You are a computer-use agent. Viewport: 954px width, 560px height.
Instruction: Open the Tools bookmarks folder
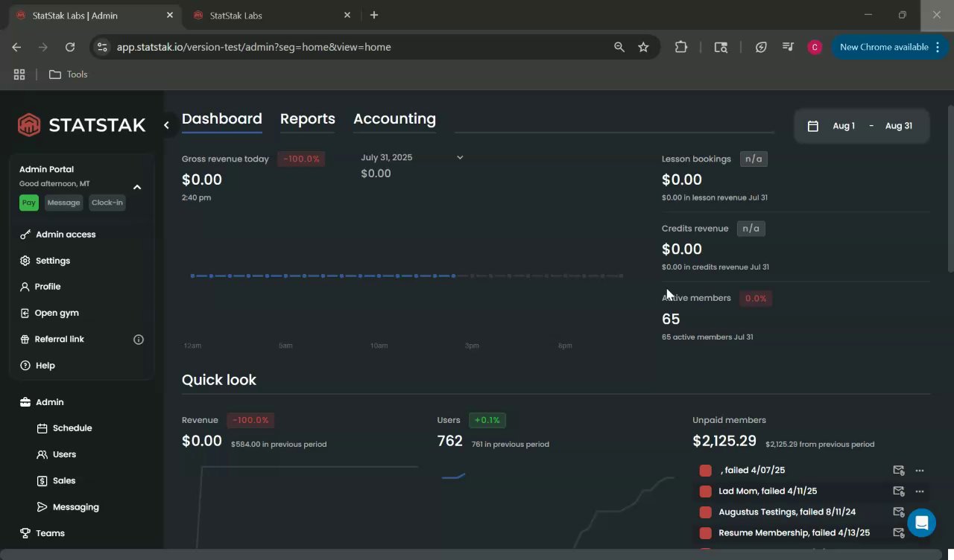[x=69, y=74]
